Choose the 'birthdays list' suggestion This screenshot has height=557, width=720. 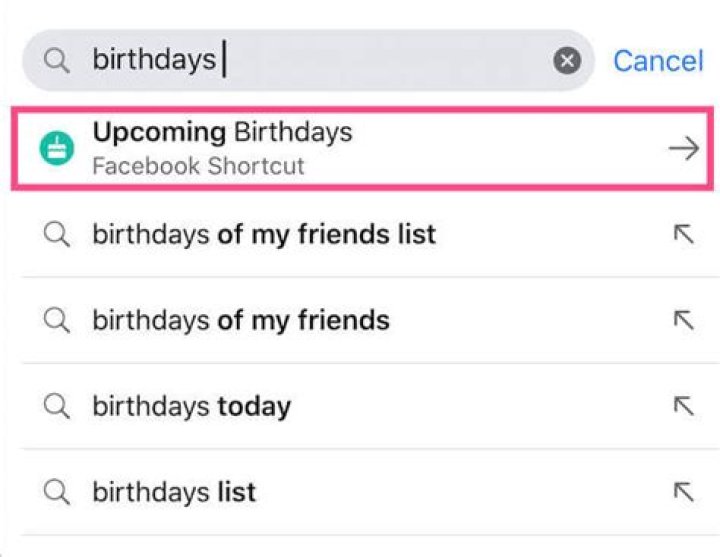[174, 492]
